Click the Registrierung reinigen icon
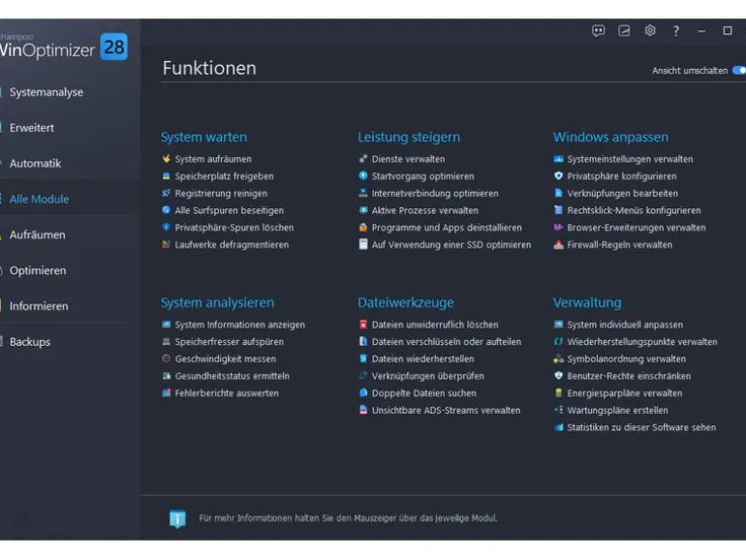This screenshot has height=560, width=746. click(166, 193)
